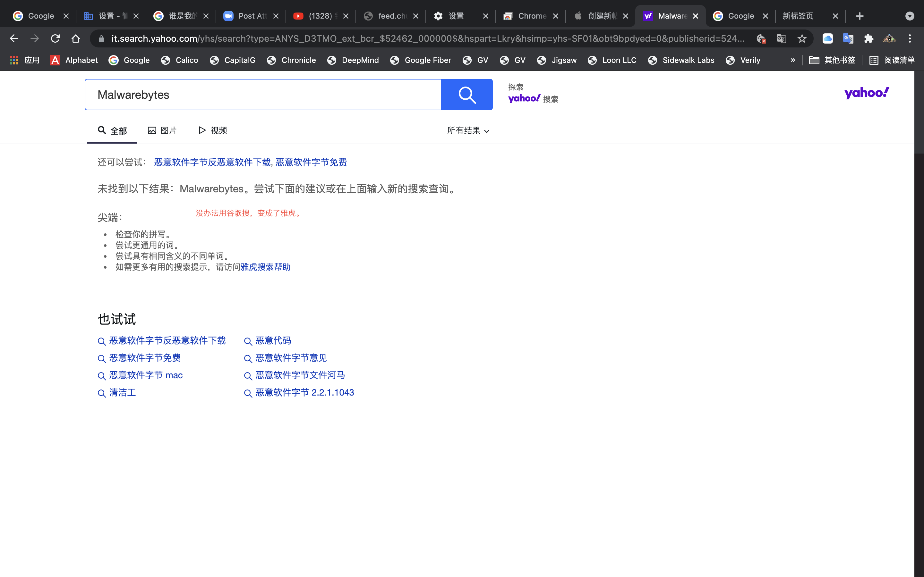Open the DeepMind bookmark
This screenshot has width=924, height=577.
tap(353, 60)
